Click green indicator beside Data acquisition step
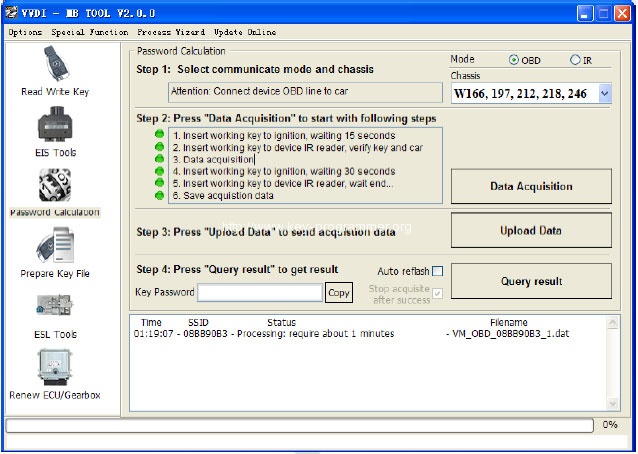Viewport: 638px width, 454px height. click(158, 159)
